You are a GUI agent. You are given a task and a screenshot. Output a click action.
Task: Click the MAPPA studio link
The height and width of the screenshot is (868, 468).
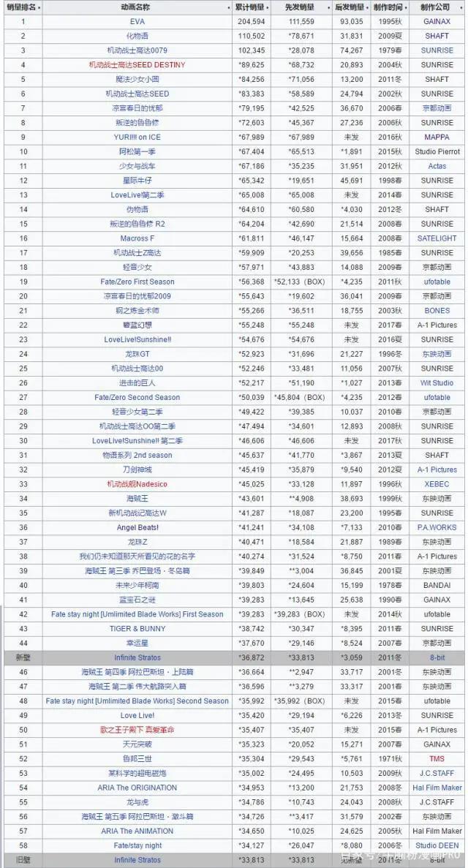437,137
